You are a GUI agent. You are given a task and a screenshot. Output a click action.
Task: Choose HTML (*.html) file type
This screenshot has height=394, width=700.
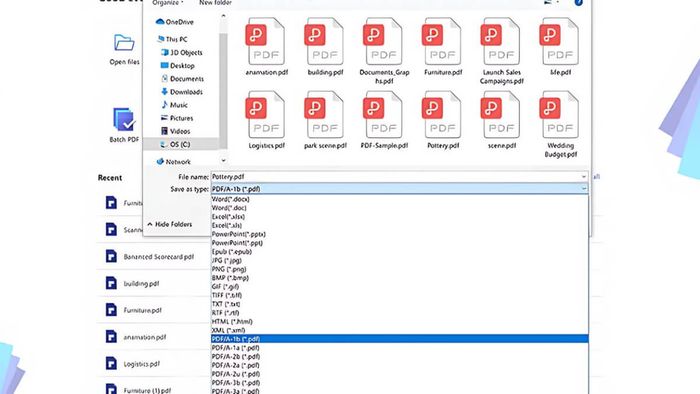click(400, 321)
